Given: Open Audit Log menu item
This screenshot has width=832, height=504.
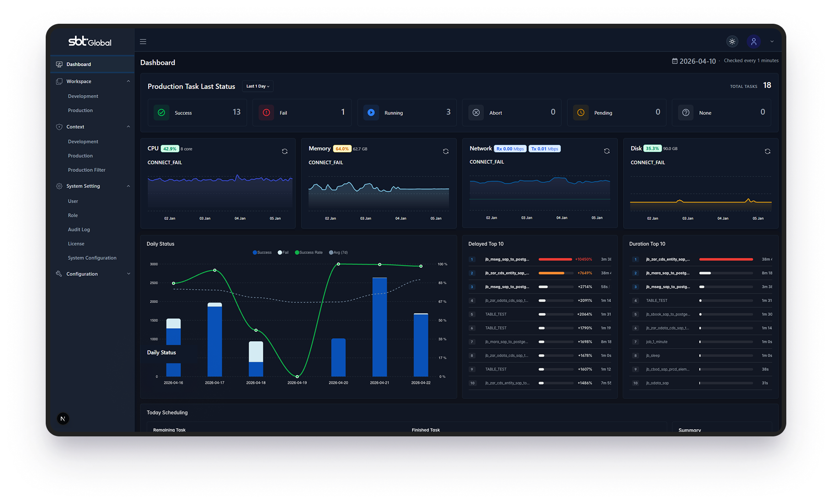Looking at the screenshot, I should 79,229.
